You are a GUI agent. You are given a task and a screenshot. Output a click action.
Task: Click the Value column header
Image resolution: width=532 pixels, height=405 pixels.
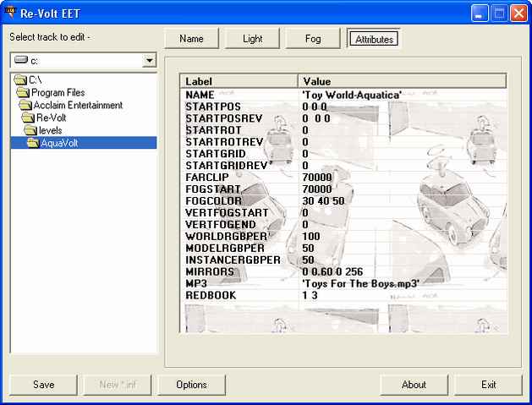403,81
